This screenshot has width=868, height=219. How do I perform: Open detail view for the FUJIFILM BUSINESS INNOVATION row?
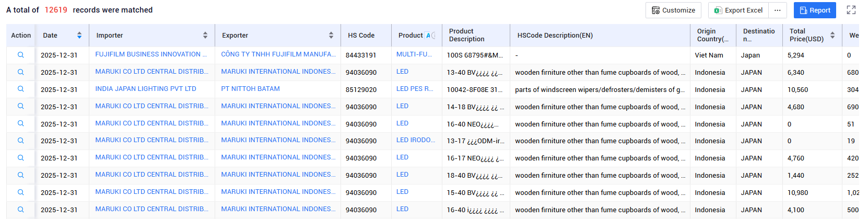21,55
